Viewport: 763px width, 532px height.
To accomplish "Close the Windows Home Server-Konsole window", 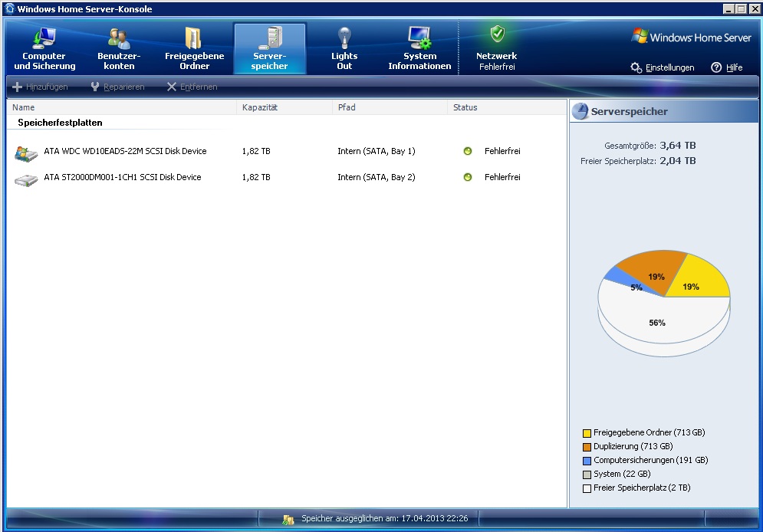I will [x=754, y=8].
